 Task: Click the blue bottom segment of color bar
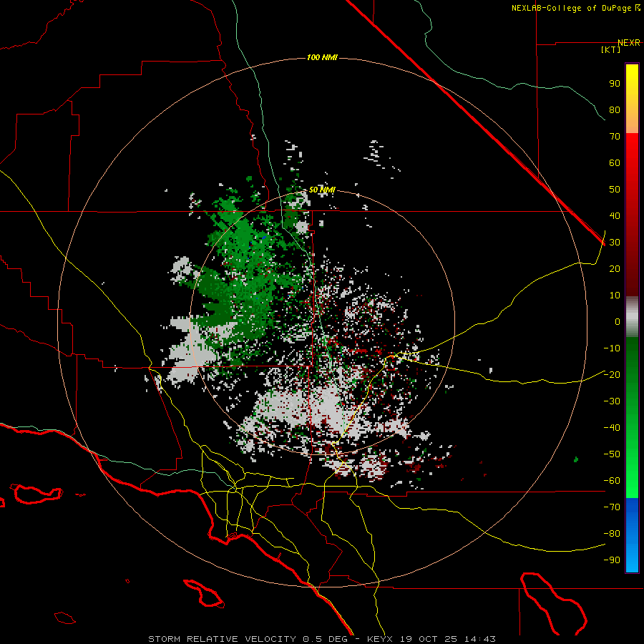[632, 535]
